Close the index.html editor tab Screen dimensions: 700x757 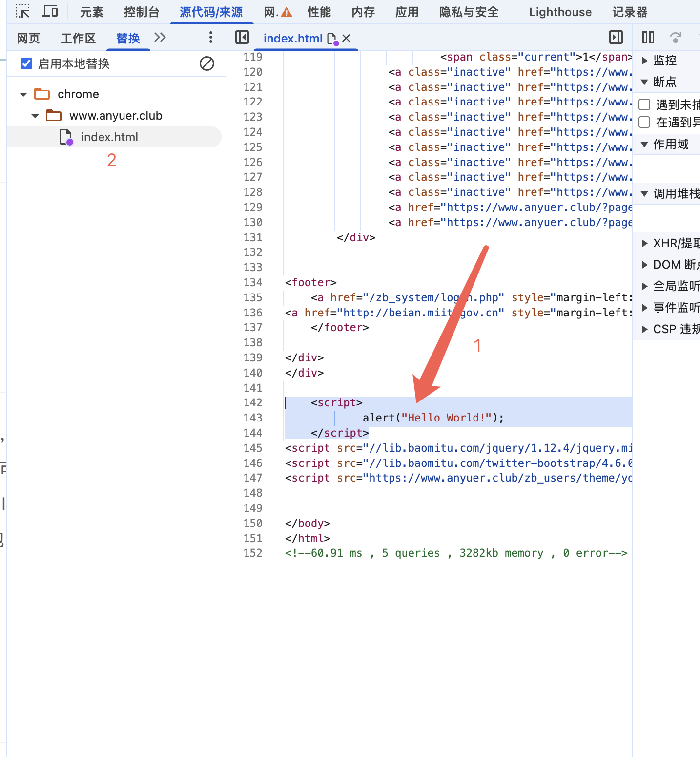pyautogui.click(x=346, y=38)
